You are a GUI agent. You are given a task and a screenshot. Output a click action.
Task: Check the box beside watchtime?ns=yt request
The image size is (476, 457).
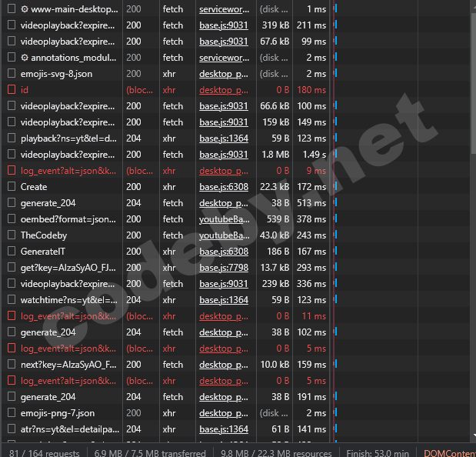pos(12,300)
